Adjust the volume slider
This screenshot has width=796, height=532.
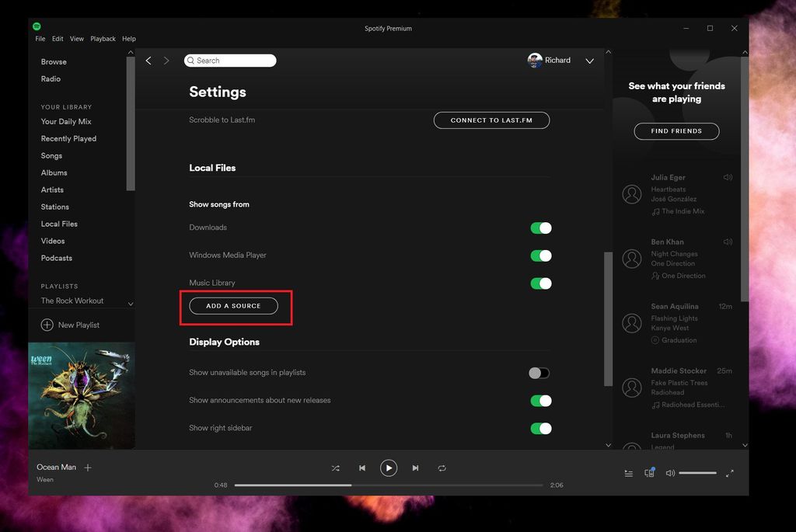click(x=697, y=472)
